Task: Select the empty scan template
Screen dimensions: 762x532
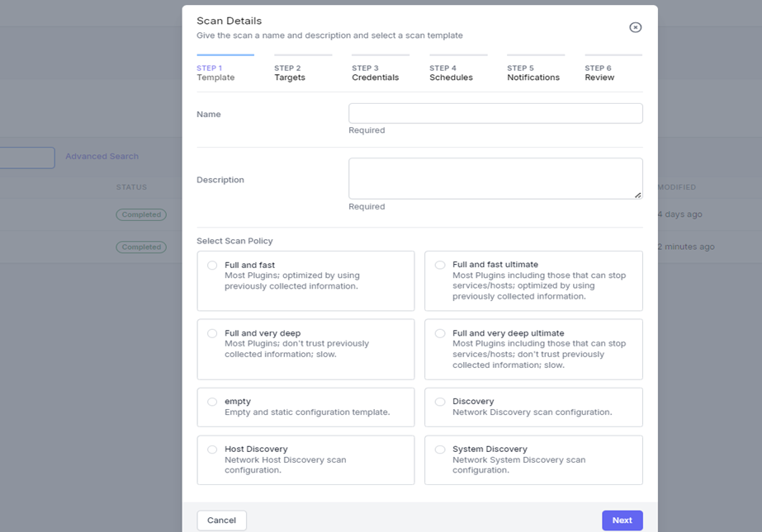Action: click(213, 402)
